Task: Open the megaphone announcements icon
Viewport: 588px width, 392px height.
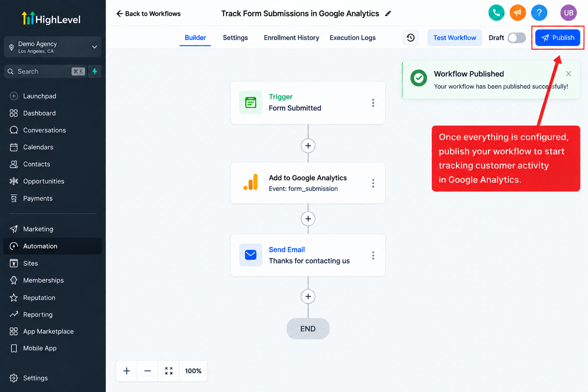Action: click(x=518, y=13)
